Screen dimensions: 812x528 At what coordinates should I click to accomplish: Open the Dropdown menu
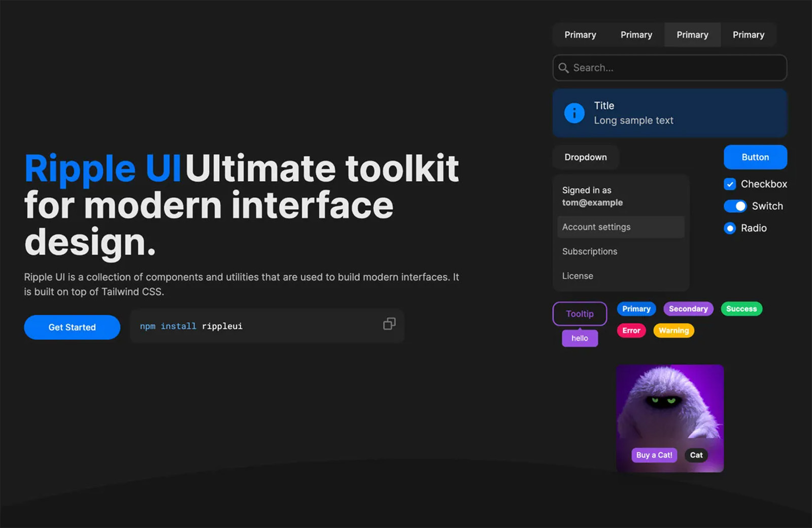[586, 157]
